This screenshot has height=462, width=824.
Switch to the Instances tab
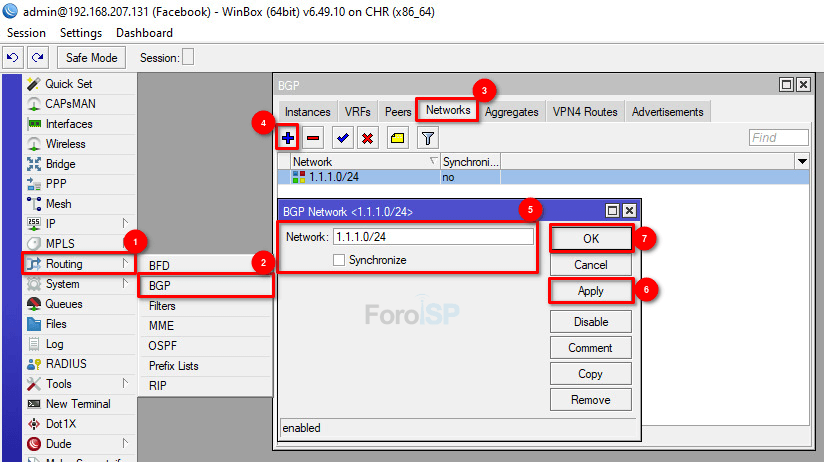coord(307,112)
